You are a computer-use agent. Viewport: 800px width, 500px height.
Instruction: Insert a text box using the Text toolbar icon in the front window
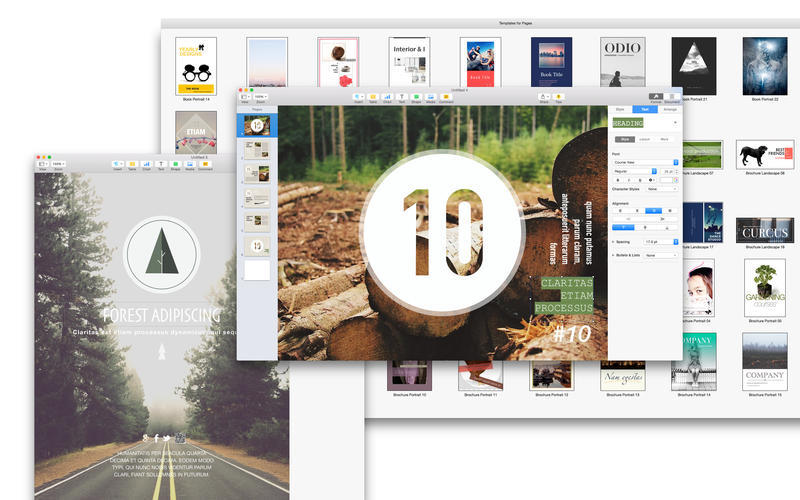(402, 97)
